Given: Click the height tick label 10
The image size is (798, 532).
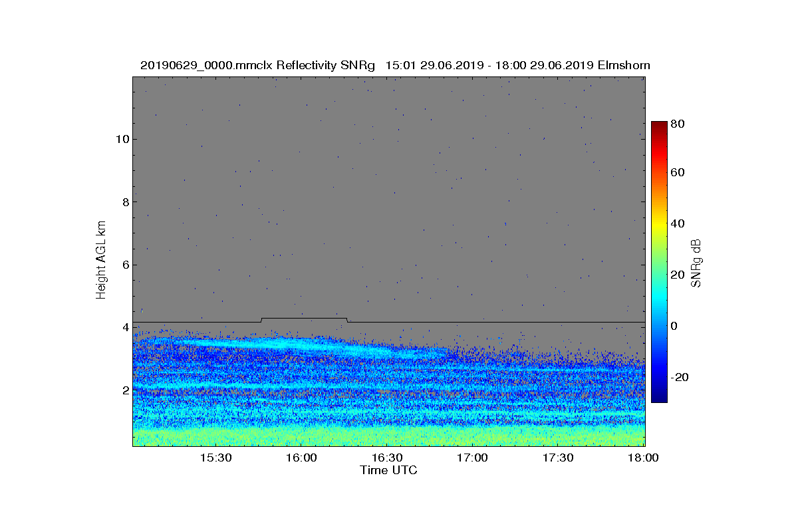Looking at the screenshot, I should (122, 139).
